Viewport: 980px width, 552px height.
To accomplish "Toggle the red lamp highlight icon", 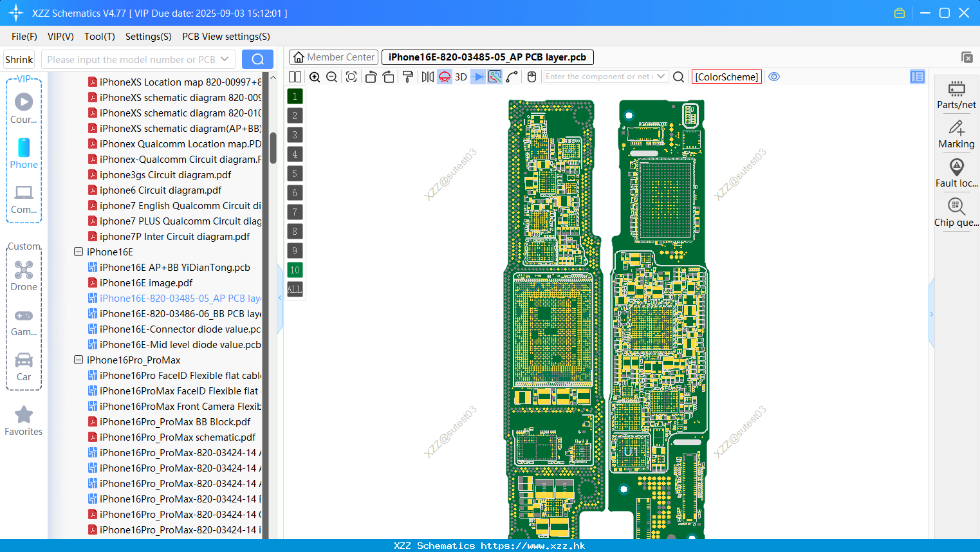I will [445, 77].
